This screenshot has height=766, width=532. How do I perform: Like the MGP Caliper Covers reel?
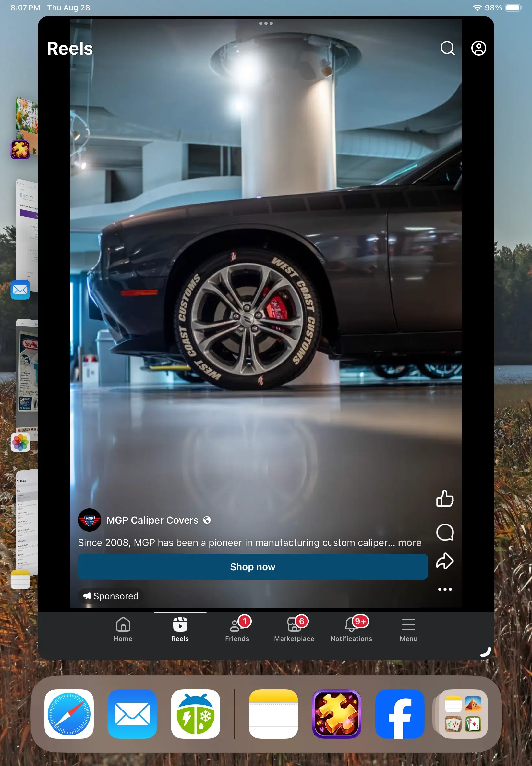(445, 499)
